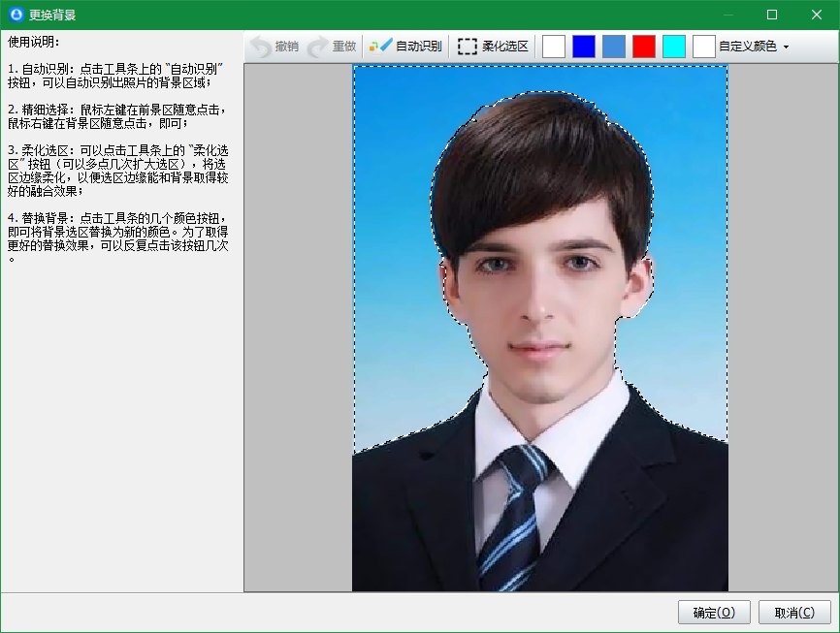Click the dashed marquee icon beside 柔化选区 text
The height and width of the screenshot is (633, 840).
pos(468,45)
